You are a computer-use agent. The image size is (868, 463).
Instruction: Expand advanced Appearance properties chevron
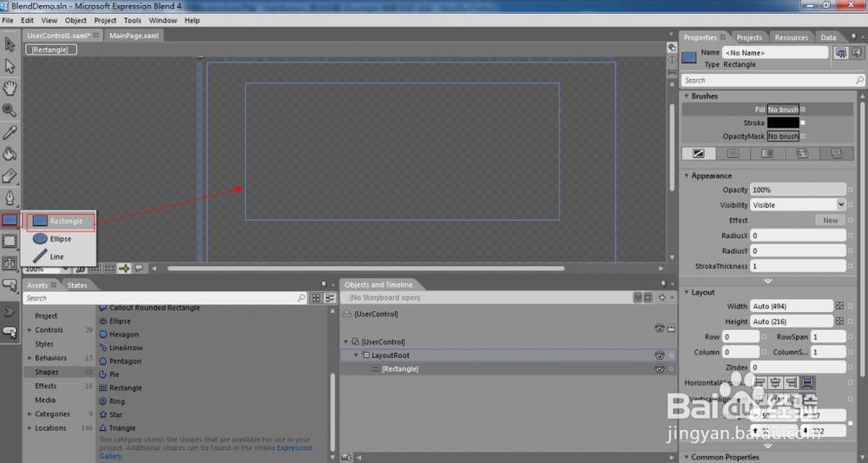coord(768,281)
